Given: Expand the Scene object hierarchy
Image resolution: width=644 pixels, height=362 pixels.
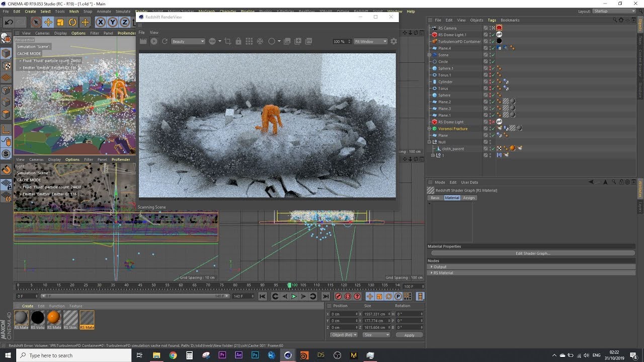Looking at the screenshot, I should (429, 55).
